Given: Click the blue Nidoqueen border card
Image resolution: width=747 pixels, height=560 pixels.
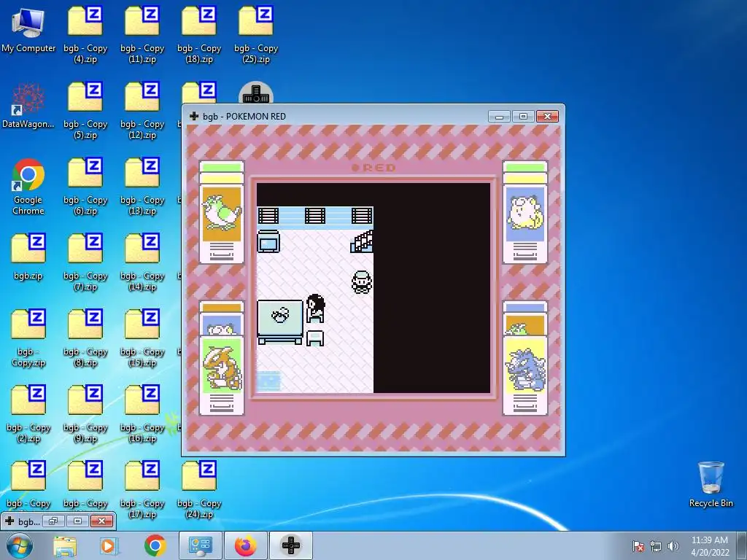Looking at the screenshot, I should (x=525, y=376).
